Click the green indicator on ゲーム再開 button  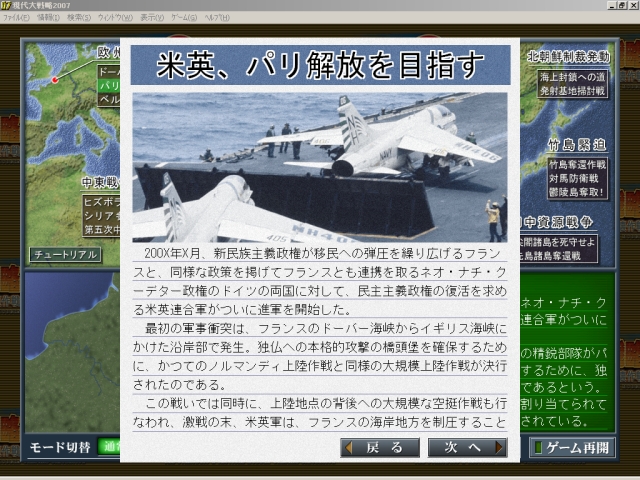click(x=538, y=448)
